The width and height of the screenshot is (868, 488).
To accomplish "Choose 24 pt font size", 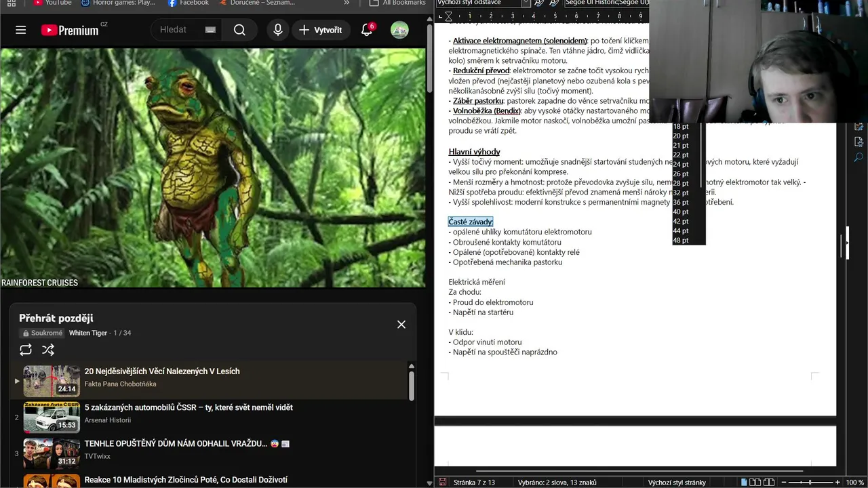I will pyautogui.click(x=681, y=165).
